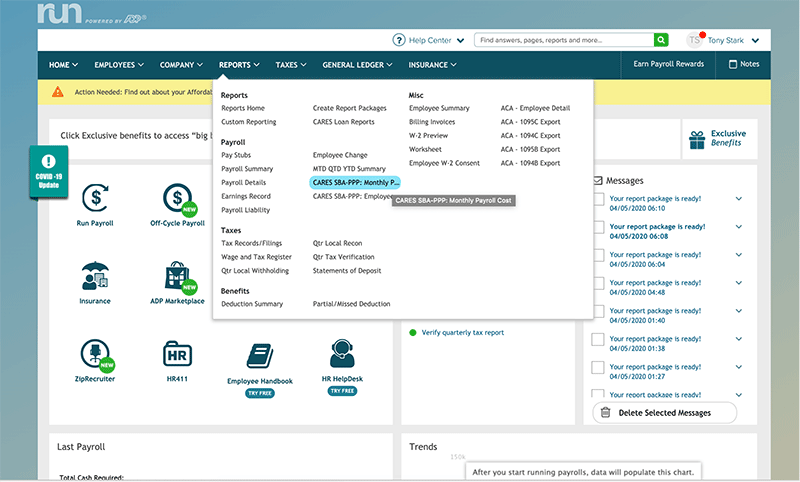
Task: Expand the 01:40 message chevron
Action: coord(739,311)
